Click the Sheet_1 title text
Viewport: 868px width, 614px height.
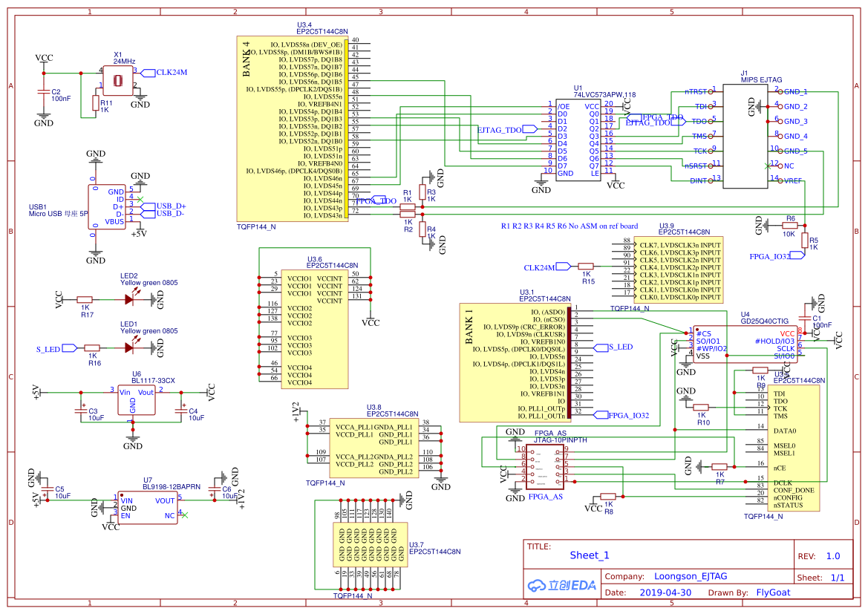click(x=590, y=555)
